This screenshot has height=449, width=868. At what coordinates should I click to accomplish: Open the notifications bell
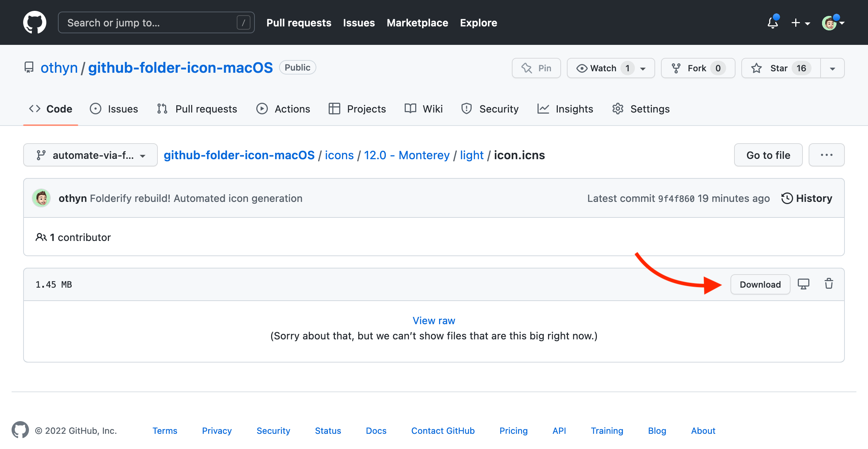tap(773, 23)
